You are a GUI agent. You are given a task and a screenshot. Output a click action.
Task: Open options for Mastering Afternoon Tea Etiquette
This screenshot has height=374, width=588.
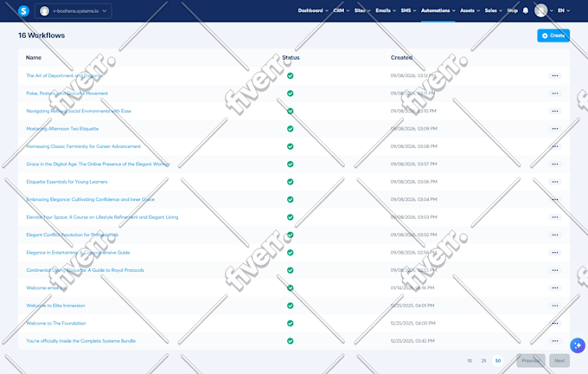tap(555, 129)
